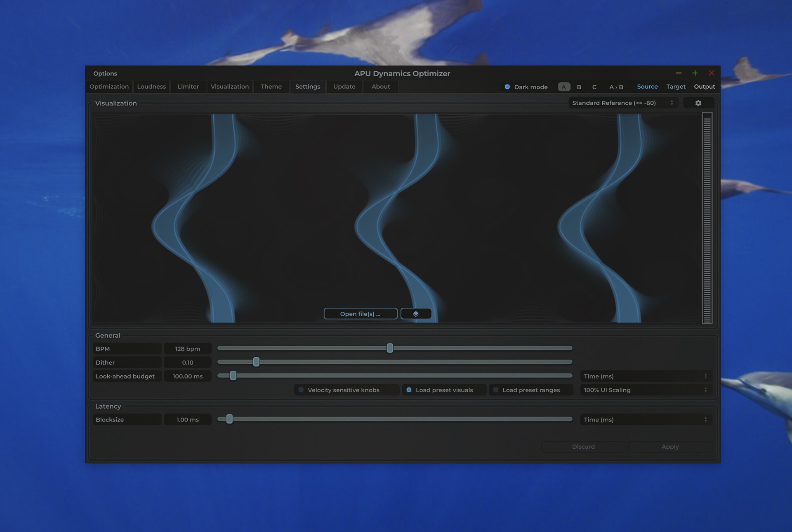Screen dimensions: 792x532
Task: Click the Blocksize label
Action: click(127, 419)
